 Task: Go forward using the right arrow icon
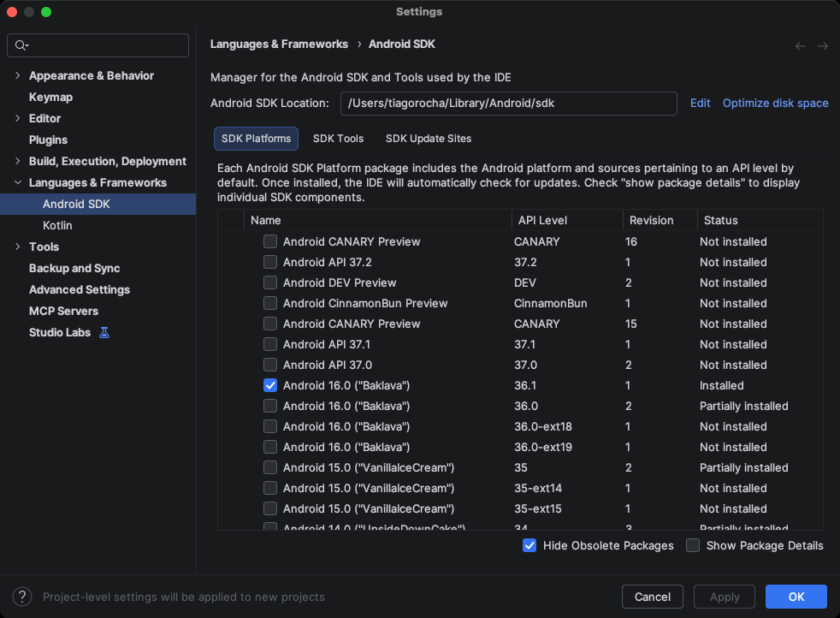click(823, 46)
